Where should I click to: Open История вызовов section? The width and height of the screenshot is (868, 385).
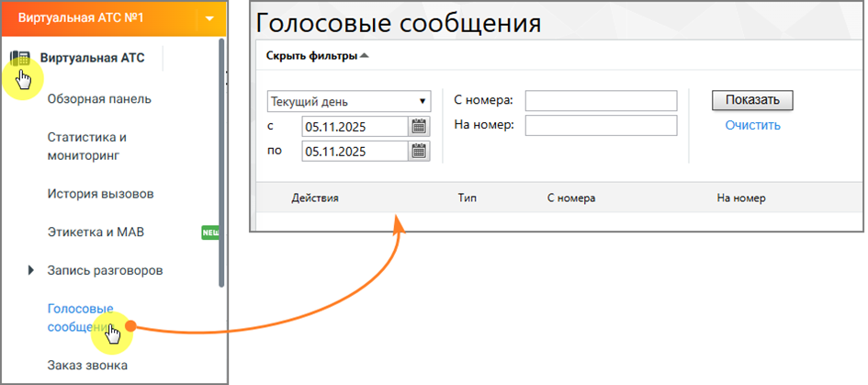coord(100,195)
